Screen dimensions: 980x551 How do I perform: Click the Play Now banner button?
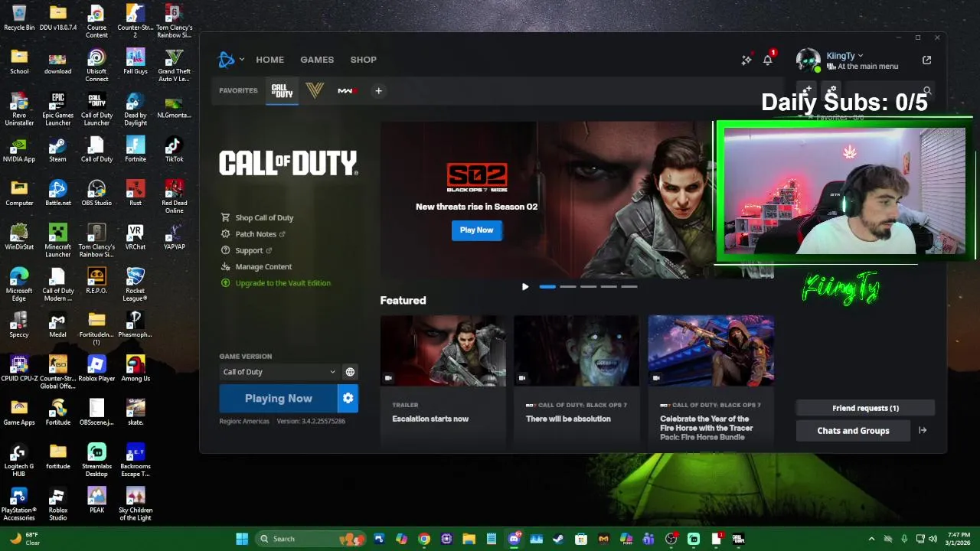click(476, 230)
